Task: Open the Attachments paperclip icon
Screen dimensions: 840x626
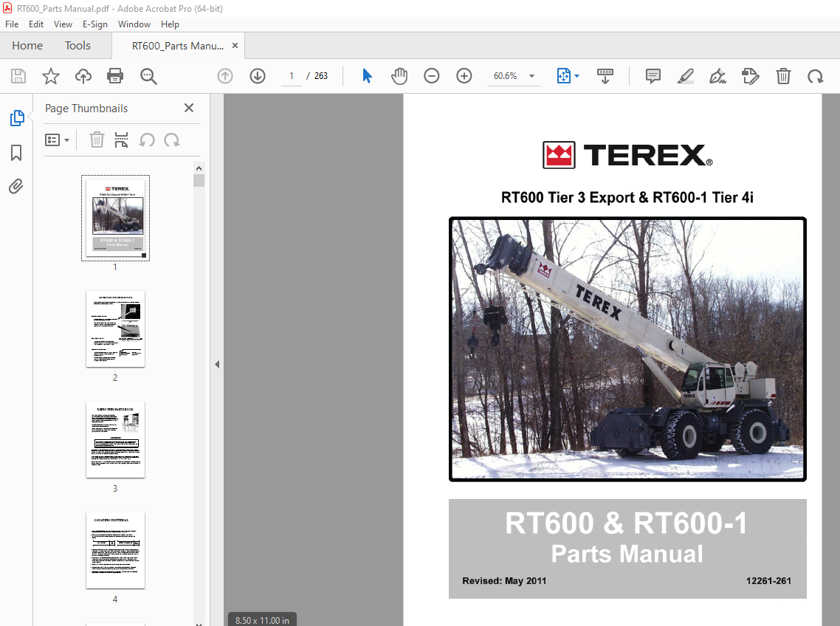Action: [x=16, y=187]
